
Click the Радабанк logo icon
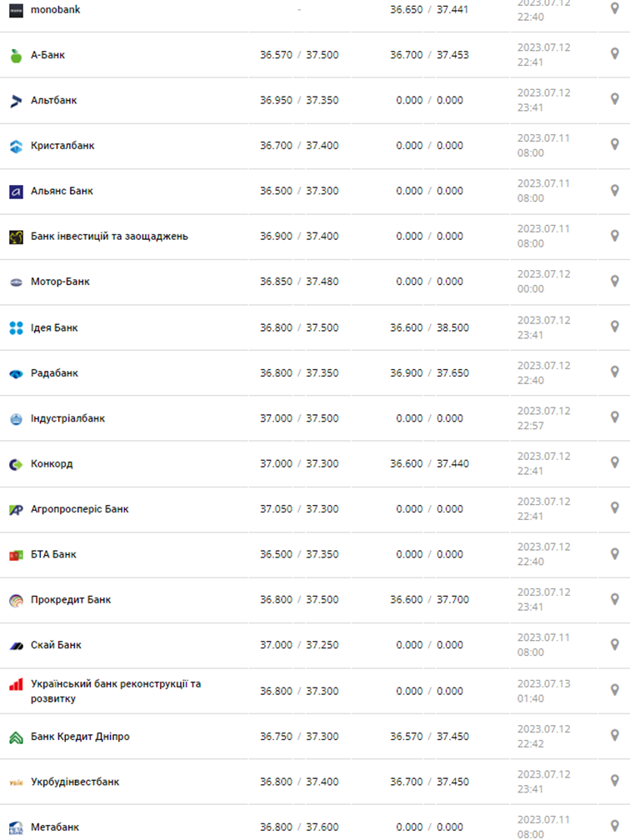[x=16, y=374]
